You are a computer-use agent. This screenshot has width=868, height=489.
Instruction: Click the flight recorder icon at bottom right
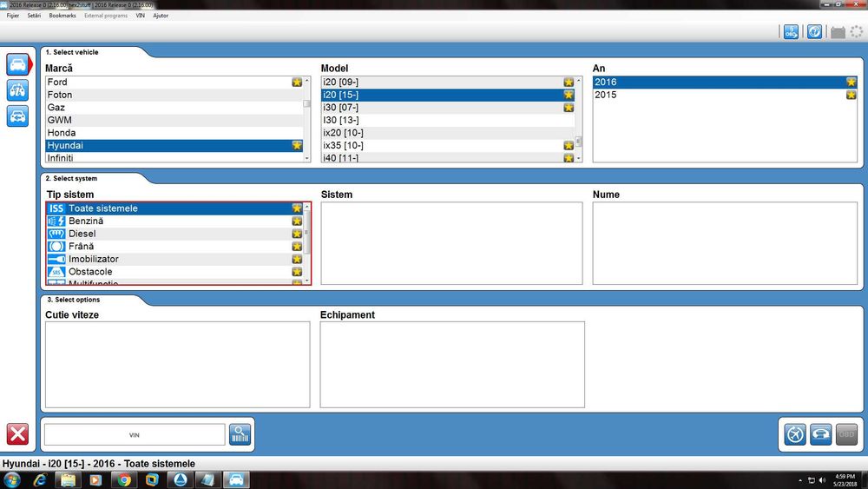[x=795, y=434]
